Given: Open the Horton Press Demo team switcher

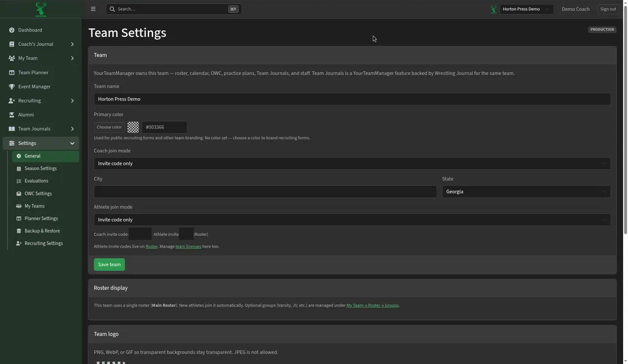Looking at the screenshot, I should [x=527, y=9].
